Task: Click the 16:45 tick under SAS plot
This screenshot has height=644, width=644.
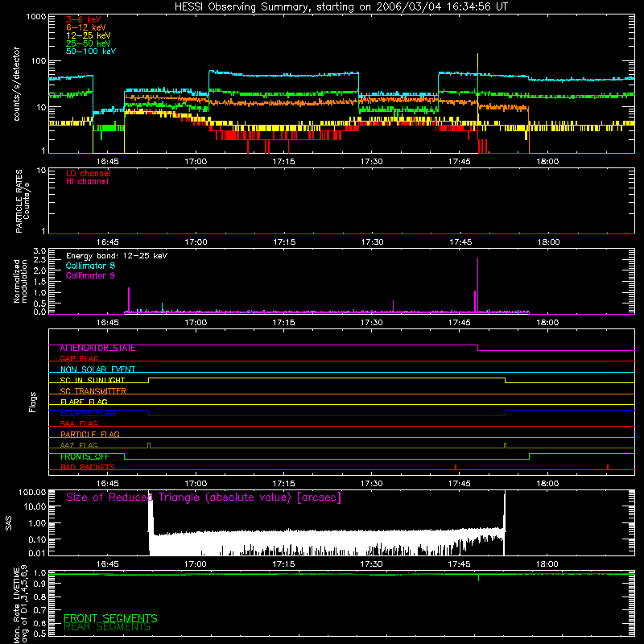Action: [x=108, y=564]
